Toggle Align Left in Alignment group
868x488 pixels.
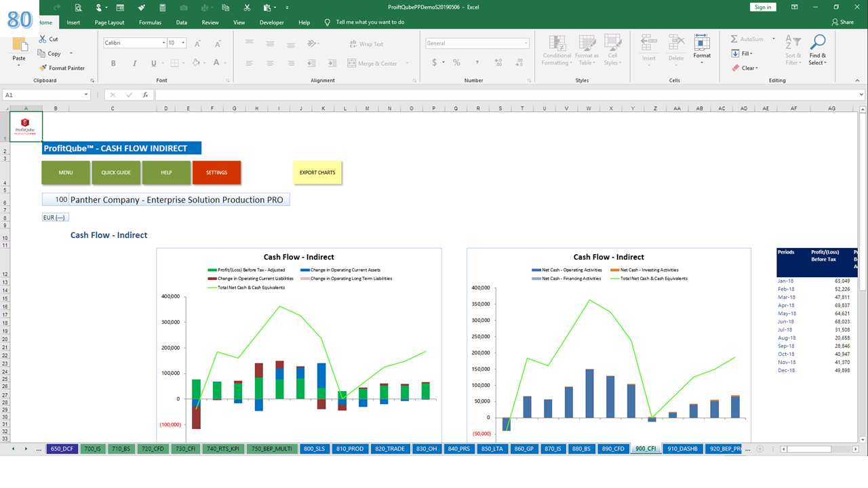pos(250,63)
